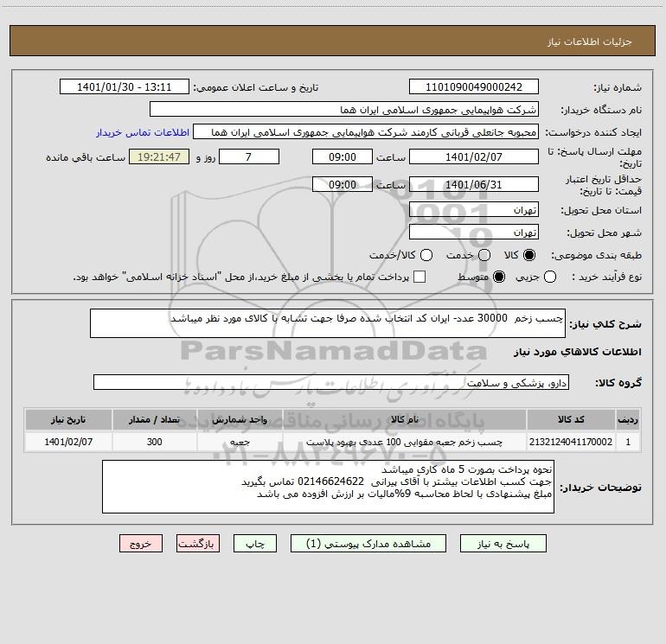
Task: Click the response deadline hour 09:00 field
Action: 343,156
